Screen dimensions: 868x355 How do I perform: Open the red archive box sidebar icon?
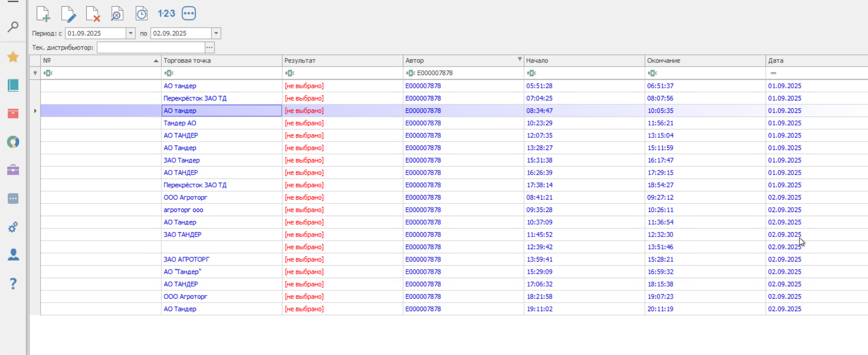coord(13,114)
